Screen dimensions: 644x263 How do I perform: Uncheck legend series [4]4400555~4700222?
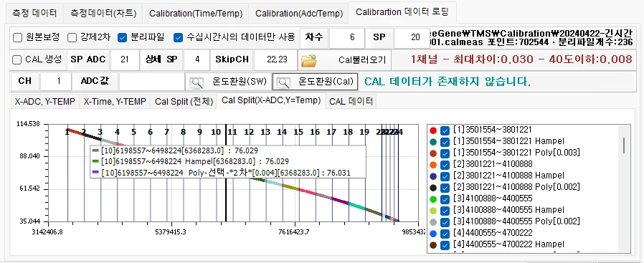[445, 234]
